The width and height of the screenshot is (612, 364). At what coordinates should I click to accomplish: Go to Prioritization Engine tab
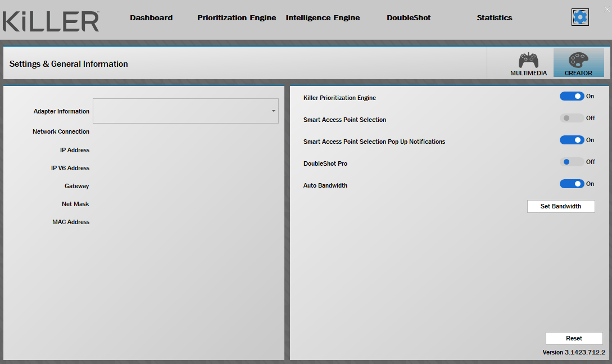pyautogui.click(x=237, y=17)
